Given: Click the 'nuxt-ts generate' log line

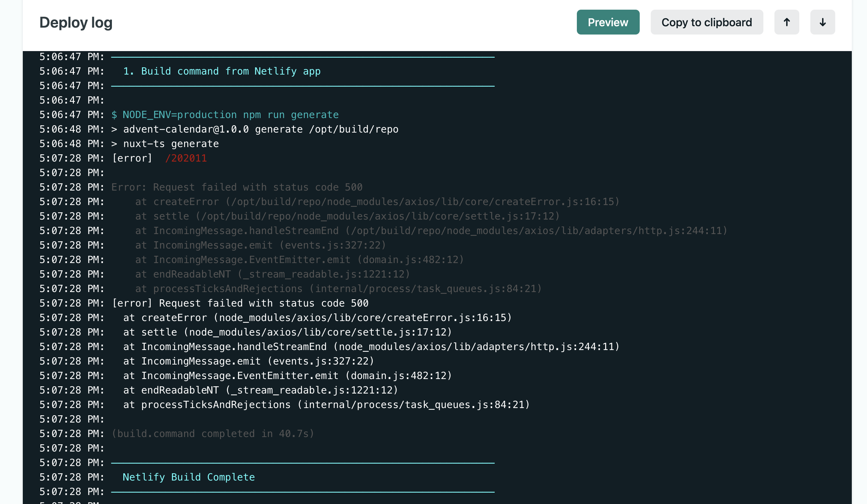Looking at the screenshot, I should pos(165,144).
